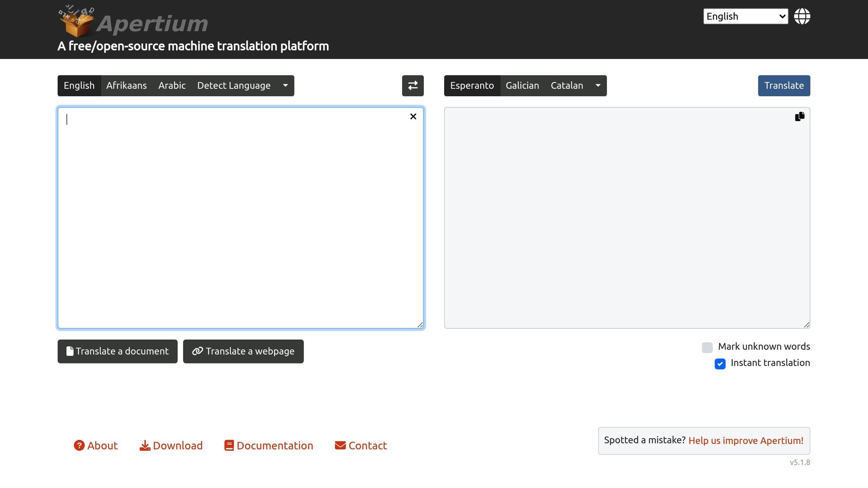Enable Mark unknown words checkbox
Viewport: 868px width, 488px height.
[x=707, y=347]
